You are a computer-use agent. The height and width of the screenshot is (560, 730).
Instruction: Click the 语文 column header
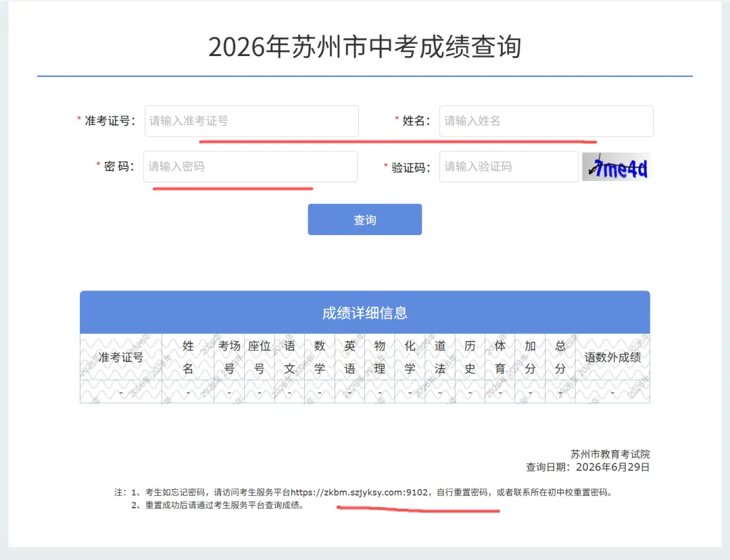click(x=289, y=357)
